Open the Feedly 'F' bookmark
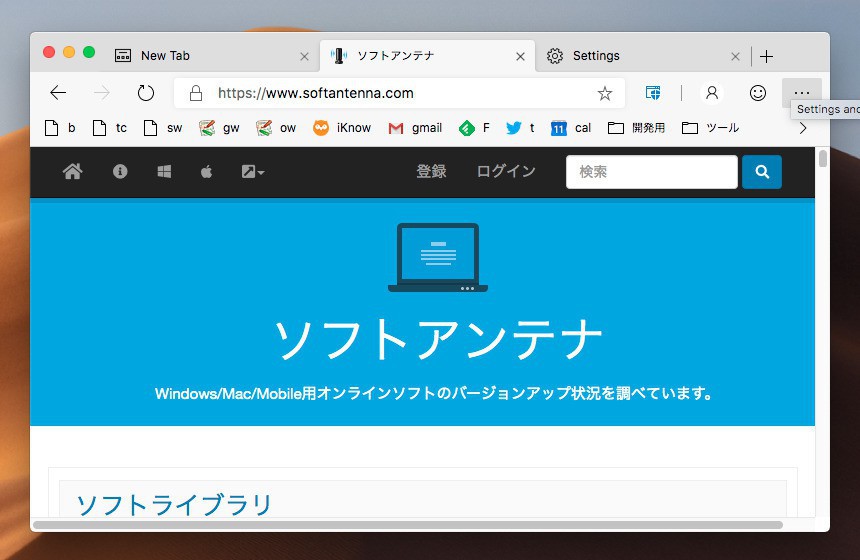Viewport: 860px width, 560px height. click(474, 128)
